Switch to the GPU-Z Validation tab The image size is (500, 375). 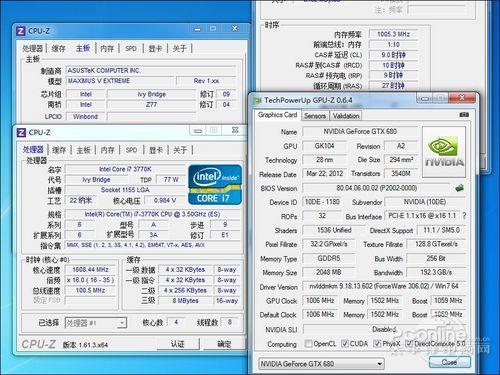point(346,116)
